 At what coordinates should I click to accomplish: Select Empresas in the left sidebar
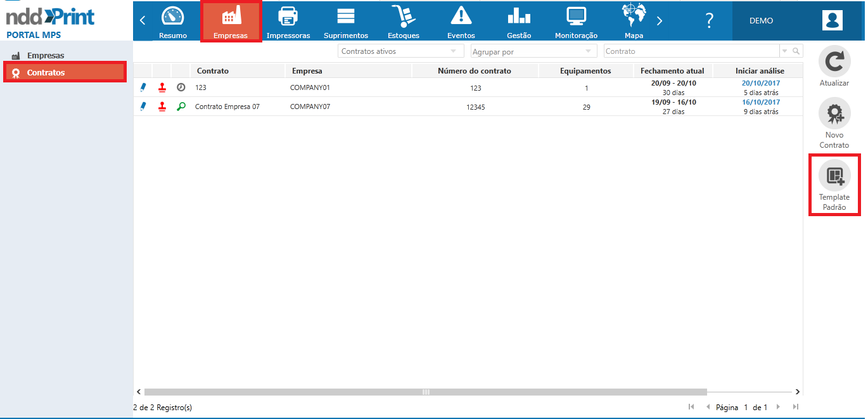[45, 56]
